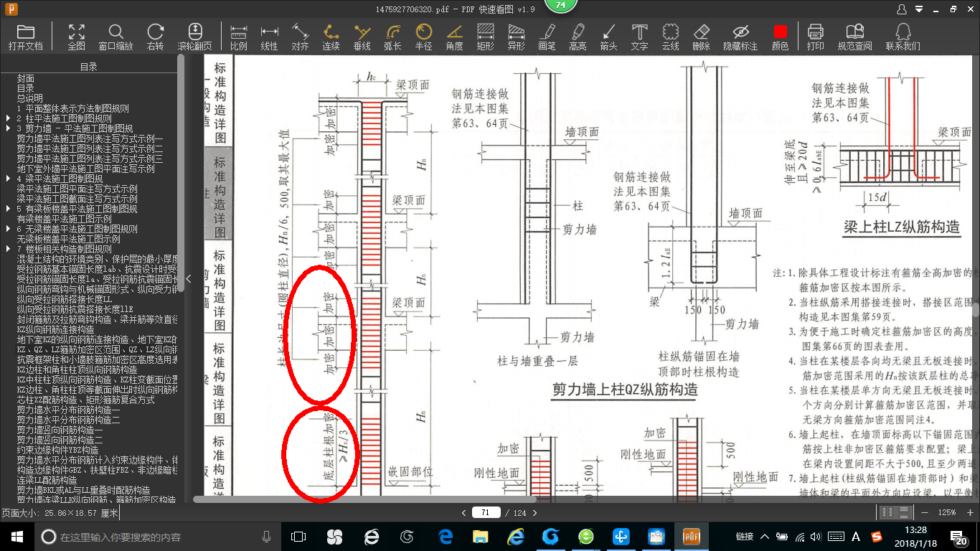Select the 对齐 aligned measure tool
Viewport: 980px width, 551px height.
(x=300, y=37)
